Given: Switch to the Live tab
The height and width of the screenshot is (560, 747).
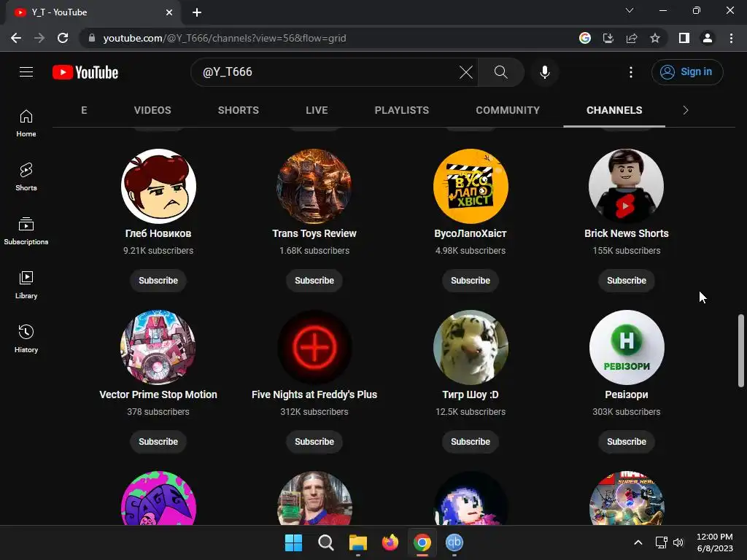Looking at the screenshot, I should click(317, 110).
